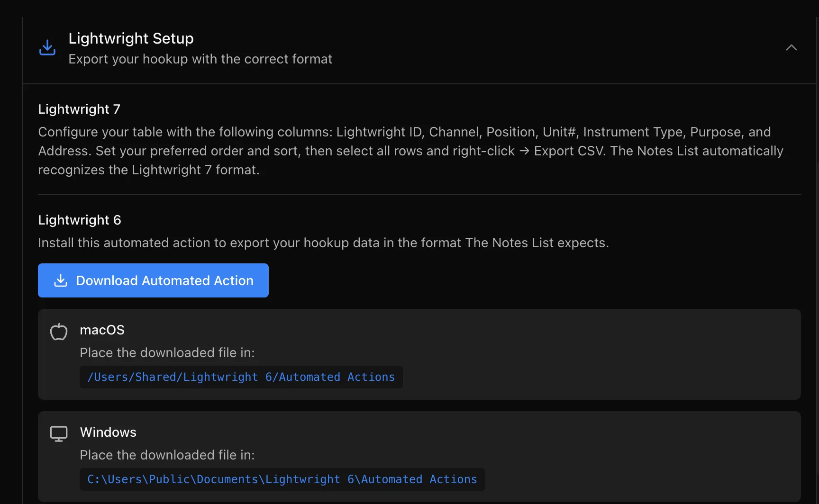Image resolution: width=819 pixels, height=504 pixels.
Task: Collapse the Lightwright Setup section chevron
Action: coord(791,48)
